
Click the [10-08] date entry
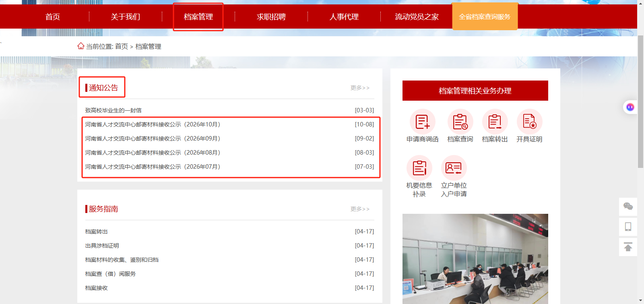pyautogui.click(x=364, y=124)
